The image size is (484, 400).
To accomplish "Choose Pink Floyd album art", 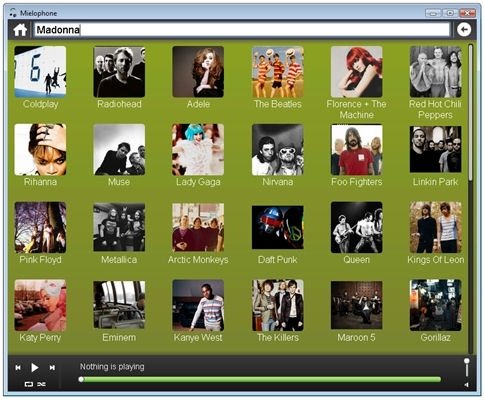I will coord(40,227).
